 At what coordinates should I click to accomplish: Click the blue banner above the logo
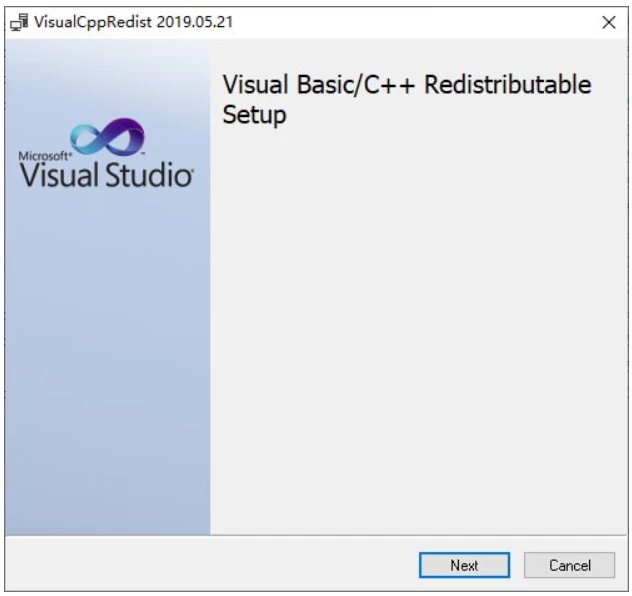coord(107,80)
